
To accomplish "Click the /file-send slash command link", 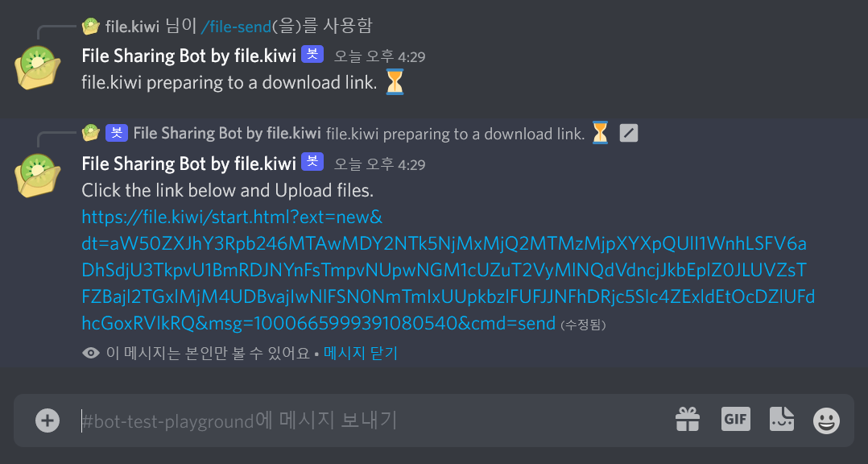I will (x=237, y=26).
